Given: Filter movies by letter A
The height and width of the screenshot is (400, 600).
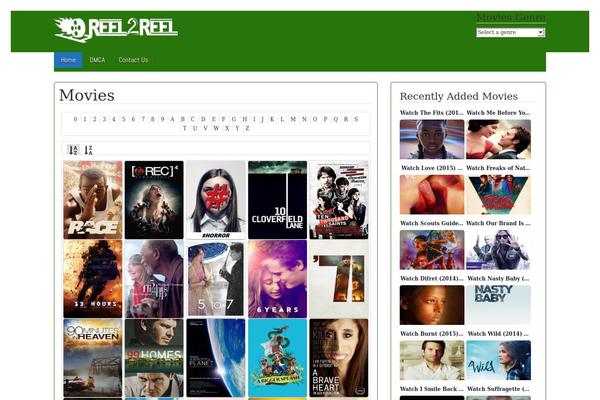Looking at the screenshot, I should pos(172,119).
